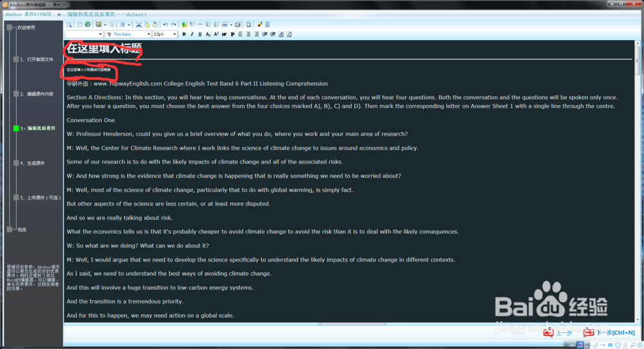This screenshot has width=644, height=349.
Task: Toggle italic formatting
Action: click(192, 35)
